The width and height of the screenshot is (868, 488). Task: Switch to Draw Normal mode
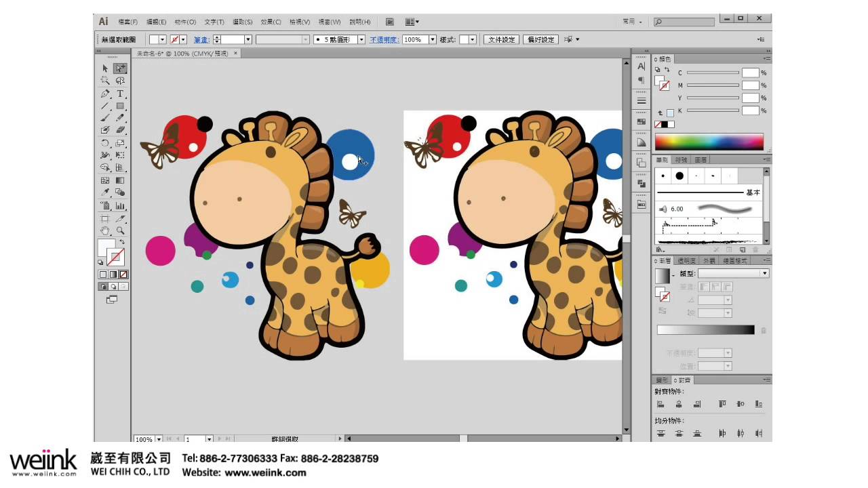103,287
